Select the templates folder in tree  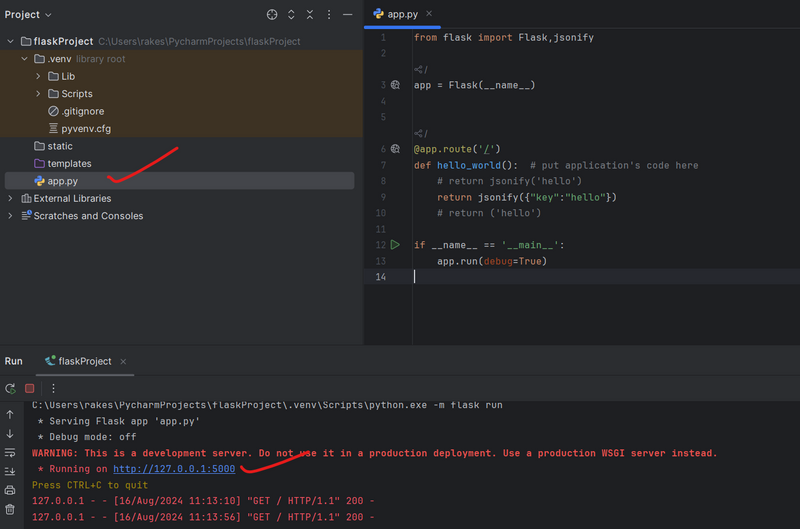pos(69,163)
